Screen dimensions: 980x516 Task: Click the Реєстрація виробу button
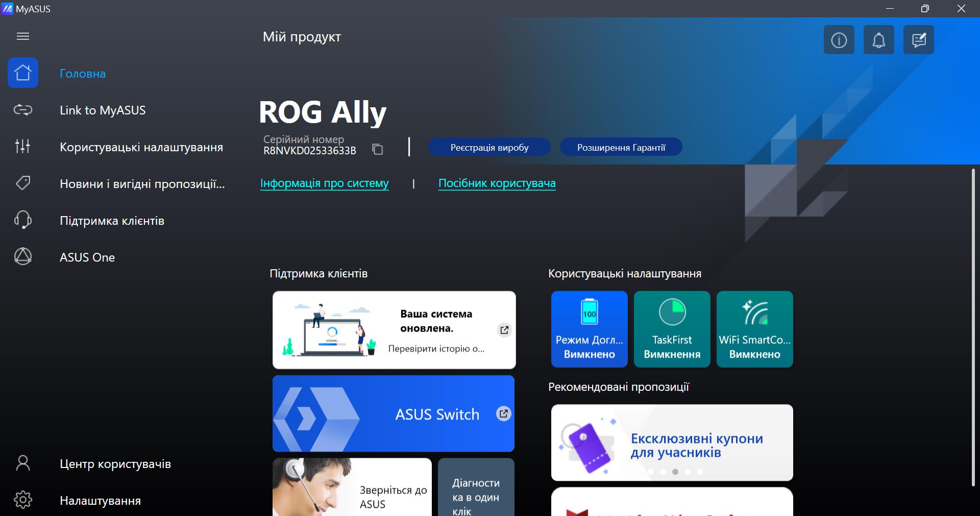point(489,147)
